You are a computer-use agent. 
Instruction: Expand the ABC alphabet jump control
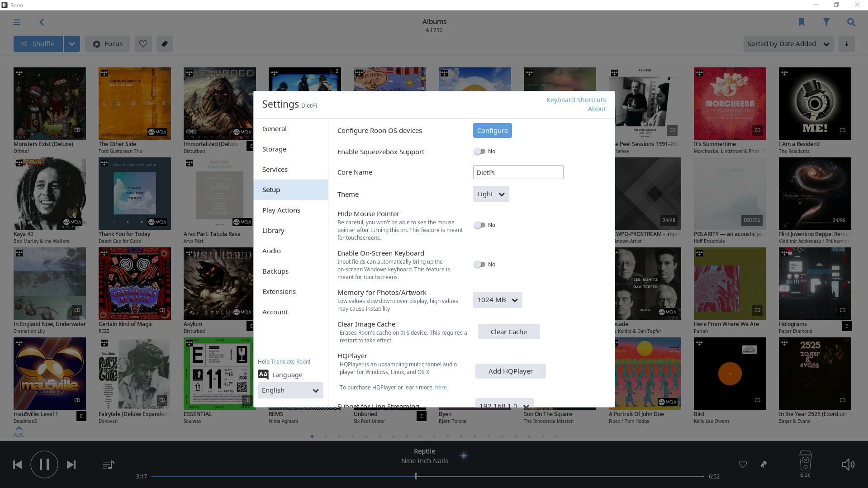(x=19, y=431)
